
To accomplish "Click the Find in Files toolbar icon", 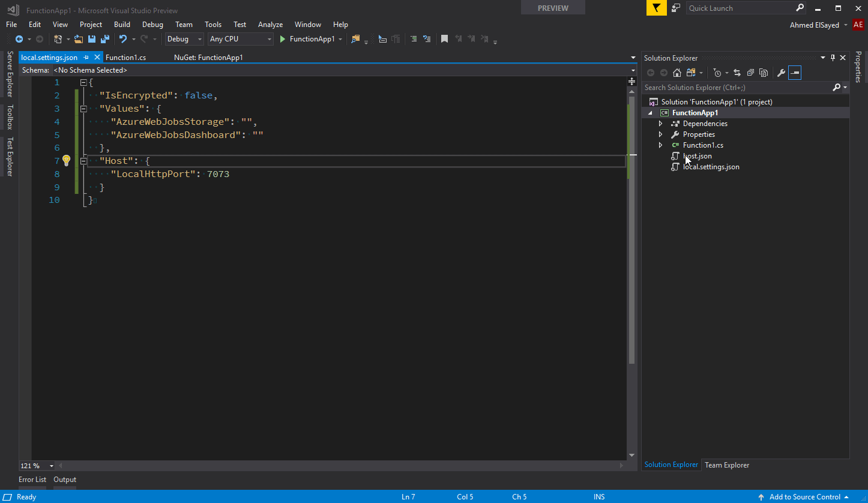I will click(x=355, y=39).
